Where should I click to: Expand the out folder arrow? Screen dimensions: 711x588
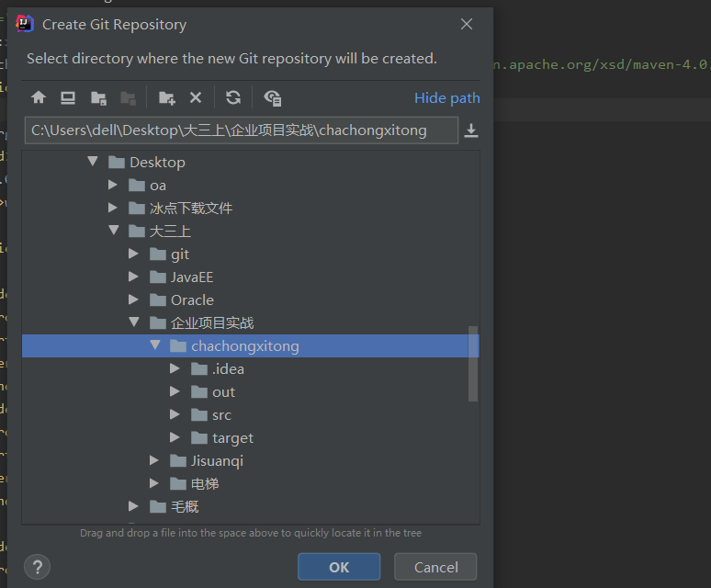[175, 391]
